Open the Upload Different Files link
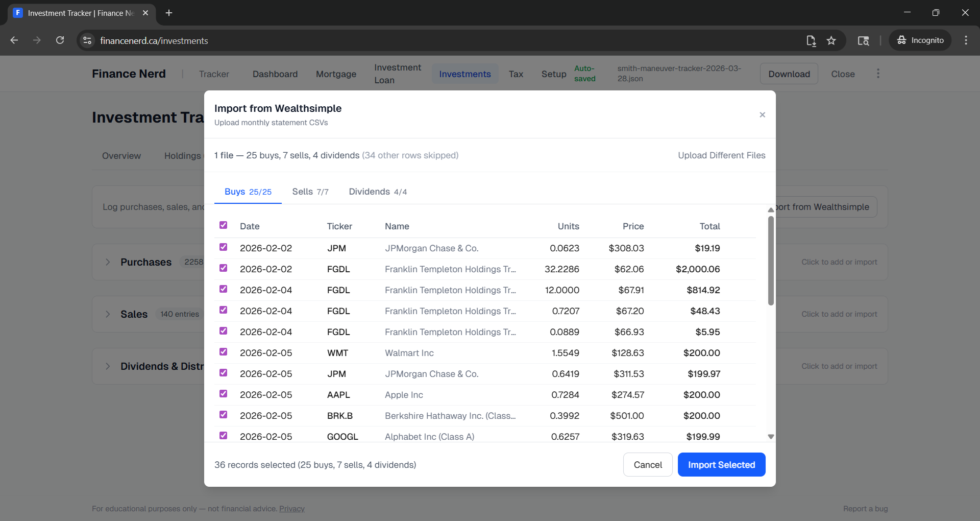 (721, 155)
